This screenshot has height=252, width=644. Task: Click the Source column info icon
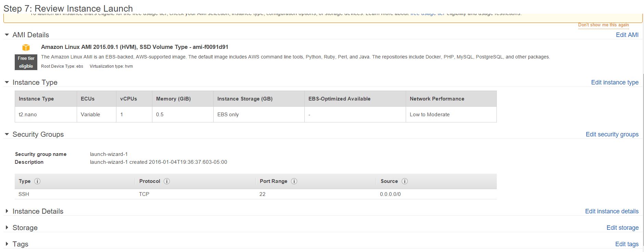[x=404, y=181]
